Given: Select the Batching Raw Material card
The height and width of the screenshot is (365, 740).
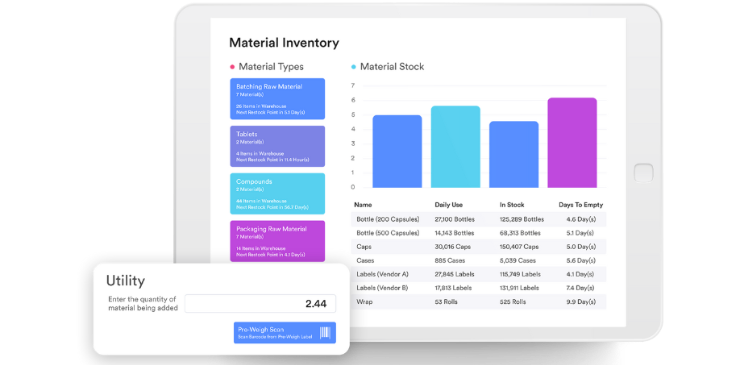Looking at the screenshot, I should point(278,99).
